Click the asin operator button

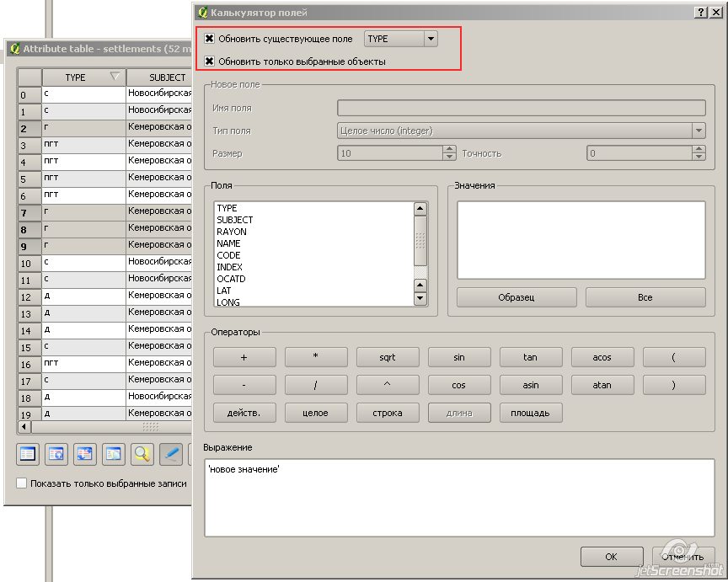tap(531, 385)
